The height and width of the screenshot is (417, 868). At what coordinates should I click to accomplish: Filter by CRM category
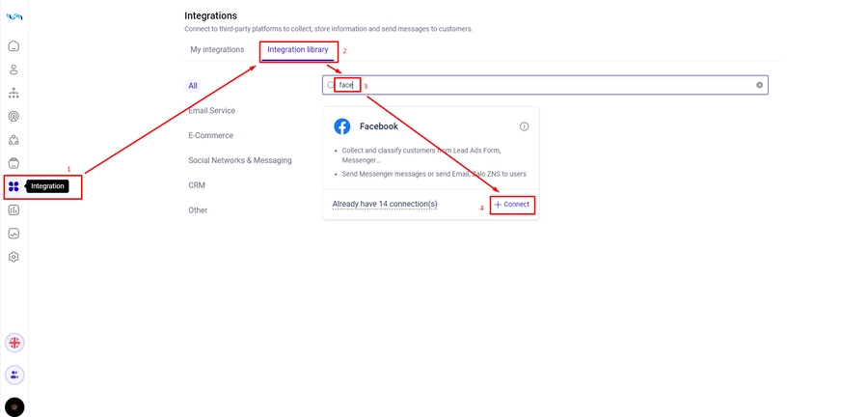point(197,185)
